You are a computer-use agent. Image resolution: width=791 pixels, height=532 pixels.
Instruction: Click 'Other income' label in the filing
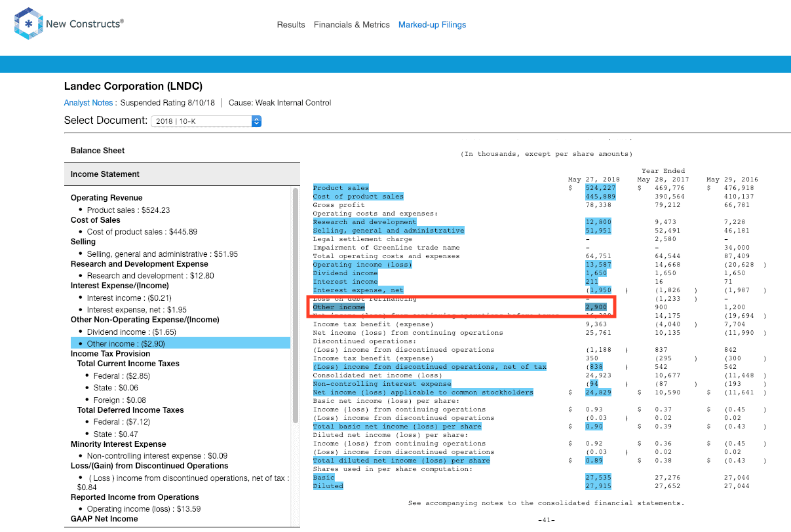point(339,307)
